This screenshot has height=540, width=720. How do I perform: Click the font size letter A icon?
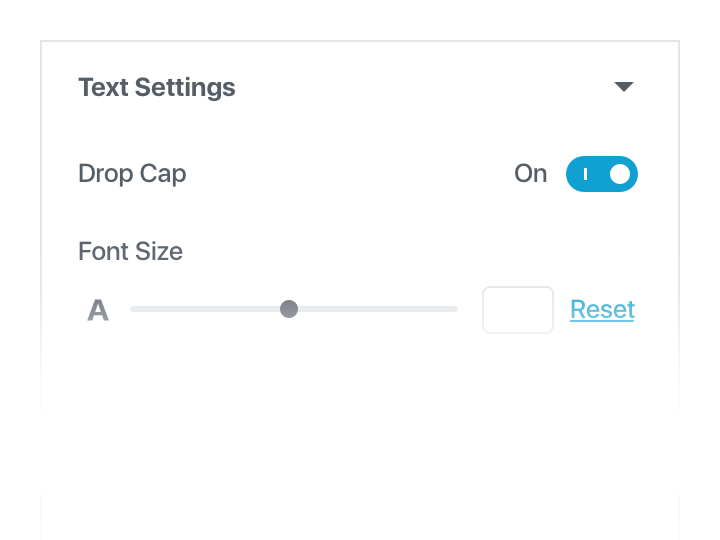[98, 310]
